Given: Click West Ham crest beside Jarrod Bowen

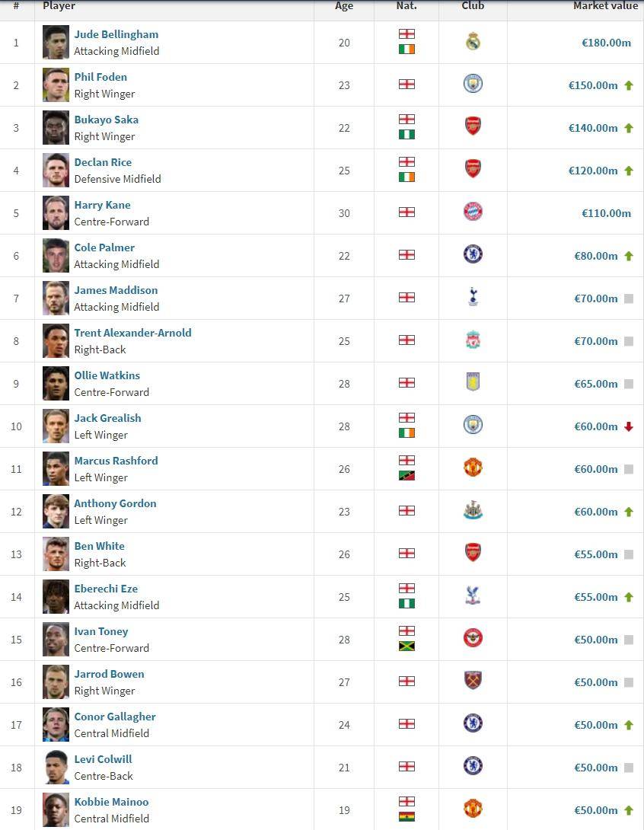Looking at the screenshot, I should pyautogui.click(x=473, y=682).
